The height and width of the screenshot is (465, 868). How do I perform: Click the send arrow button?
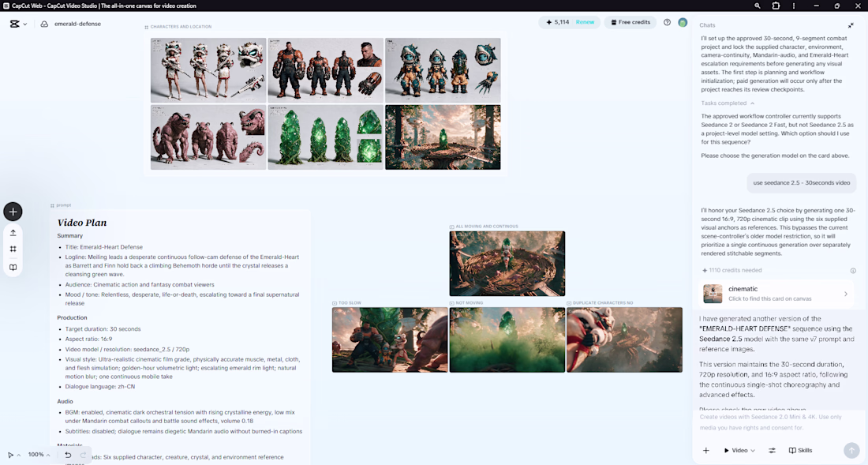(851, 450)
